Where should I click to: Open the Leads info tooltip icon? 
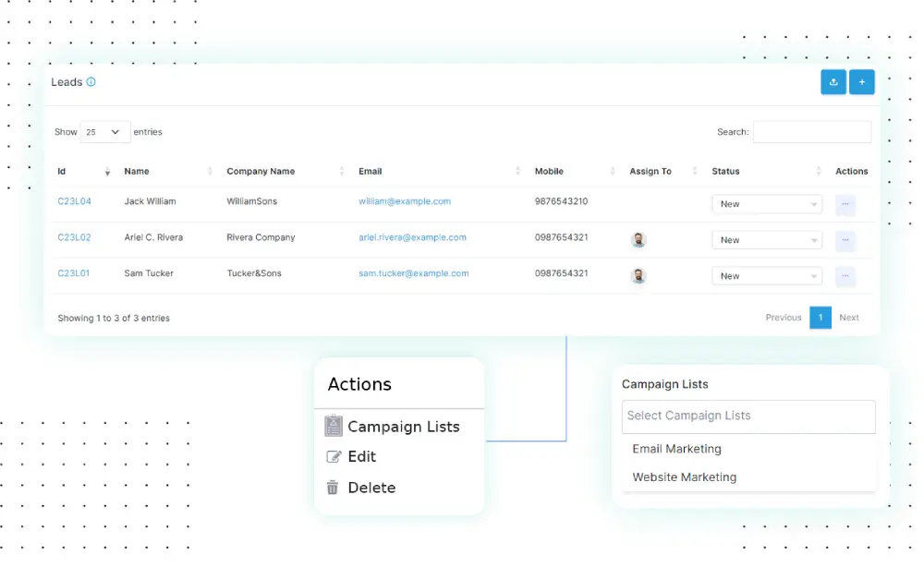tap(90, 81)
